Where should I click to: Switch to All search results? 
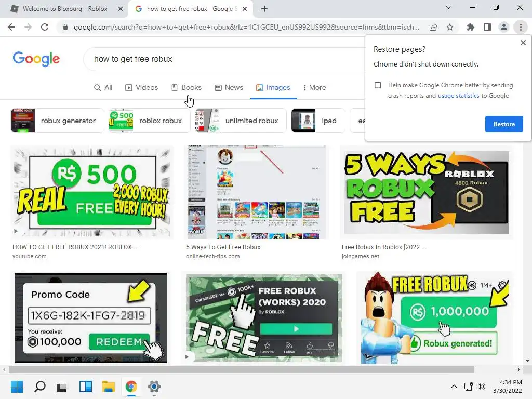pos(103,87)
